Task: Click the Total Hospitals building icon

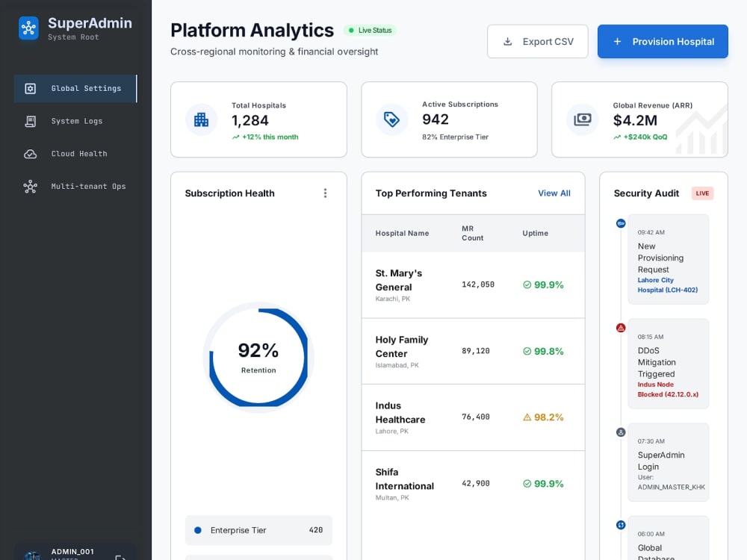Action: [201, 119]
